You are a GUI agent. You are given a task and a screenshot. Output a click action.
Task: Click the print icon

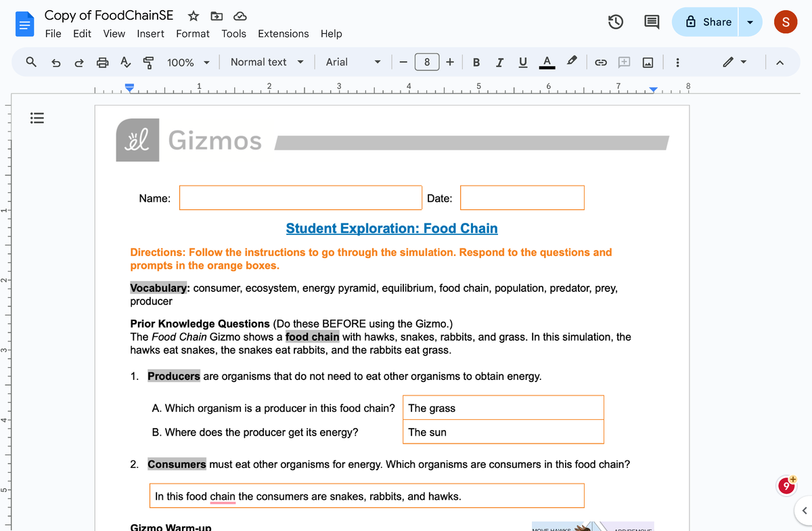click(101, 62)
